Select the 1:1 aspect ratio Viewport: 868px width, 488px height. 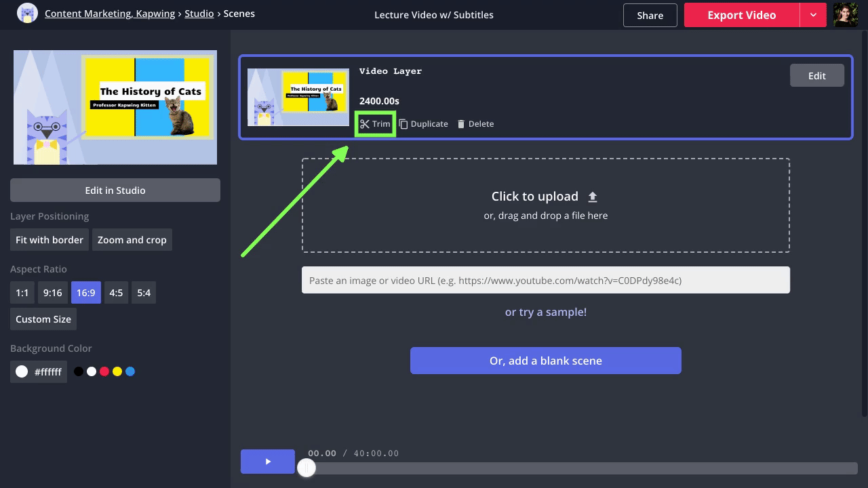click(x=22, y=293)
